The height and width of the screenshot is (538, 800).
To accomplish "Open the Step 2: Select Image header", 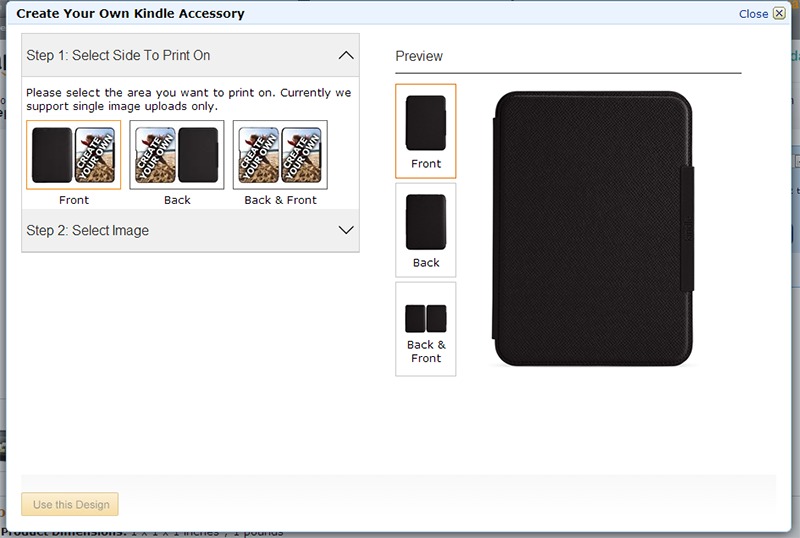I will [x=190, y=230].
